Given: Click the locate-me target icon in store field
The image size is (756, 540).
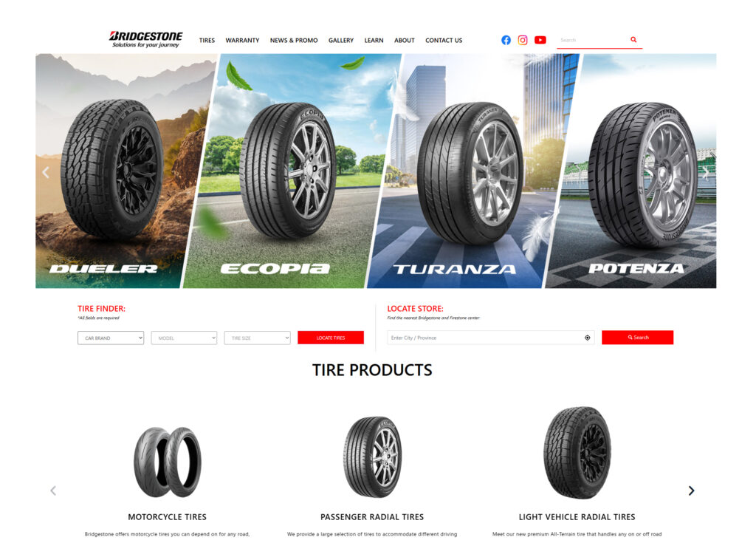Looking at the screenshot, I should pyautogui.click(x=587, y=338).
